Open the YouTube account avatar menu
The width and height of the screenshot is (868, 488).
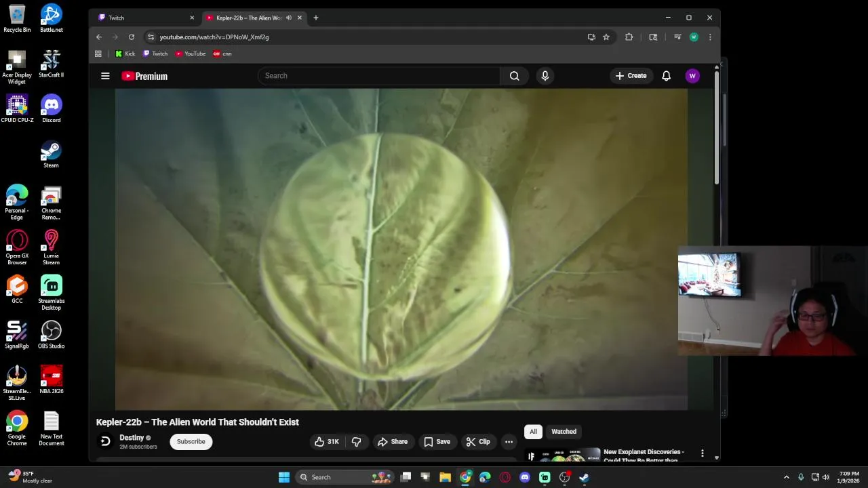[692, 76]
